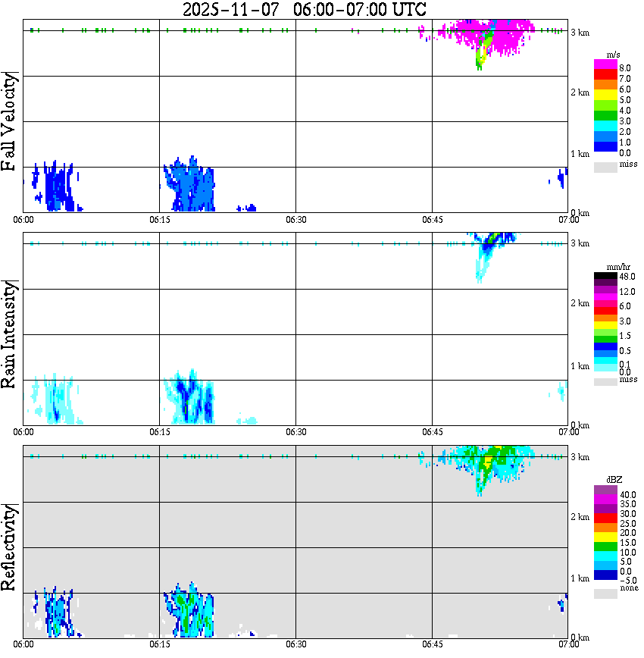Select the yellow 5.0 m/s legend swatch
The height and width of the screenshot is (658, 644).
(x=605, y=96)
